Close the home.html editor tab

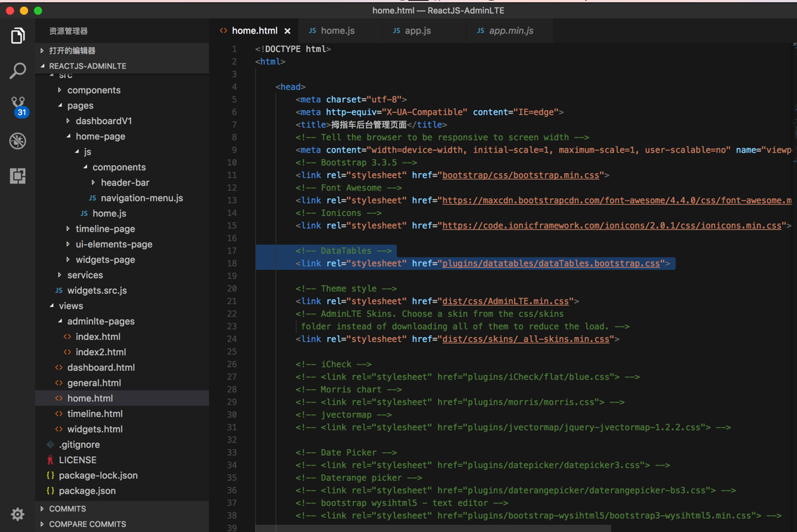coord(287,31)
